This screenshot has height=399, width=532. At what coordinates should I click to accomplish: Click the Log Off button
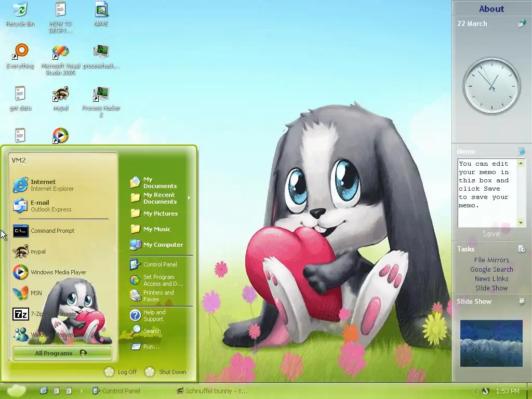point(121,372)
